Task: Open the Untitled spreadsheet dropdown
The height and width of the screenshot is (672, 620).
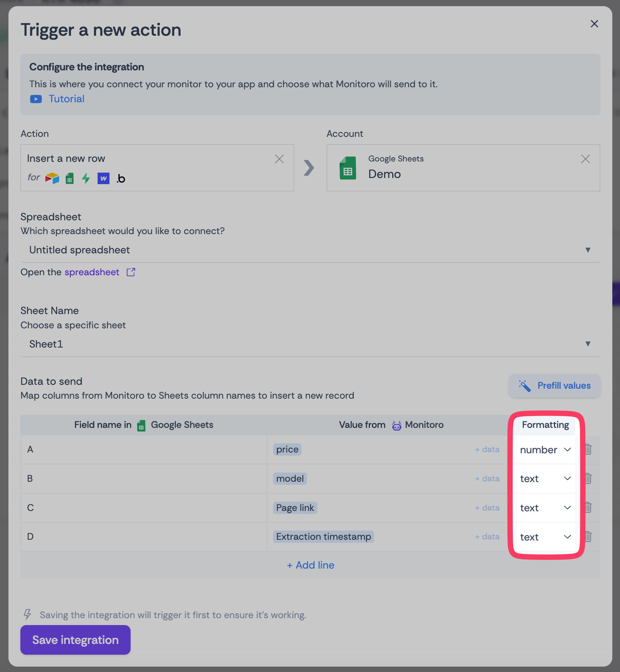Action: coord(310,250)
